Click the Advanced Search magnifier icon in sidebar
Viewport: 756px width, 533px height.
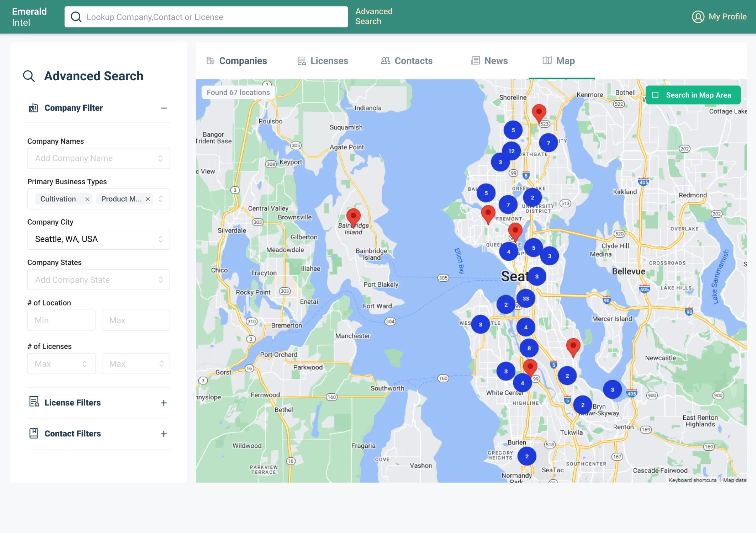tap(29, 76)
